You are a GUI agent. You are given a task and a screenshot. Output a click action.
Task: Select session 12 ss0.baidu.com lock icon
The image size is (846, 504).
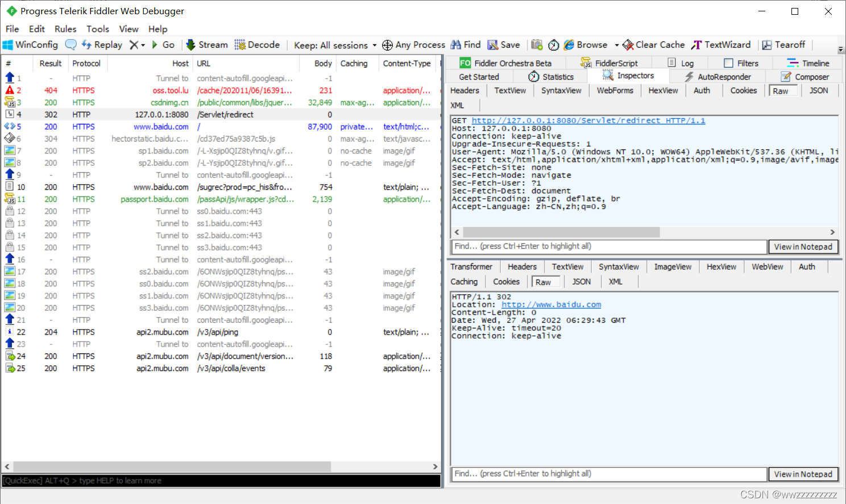[x=10, y=211]
